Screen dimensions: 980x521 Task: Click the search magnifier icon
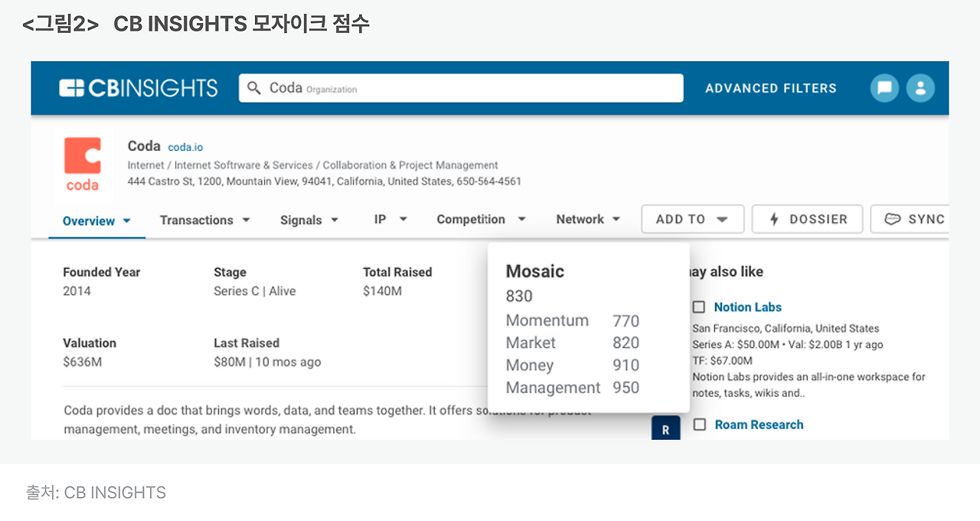click(254, 88)
